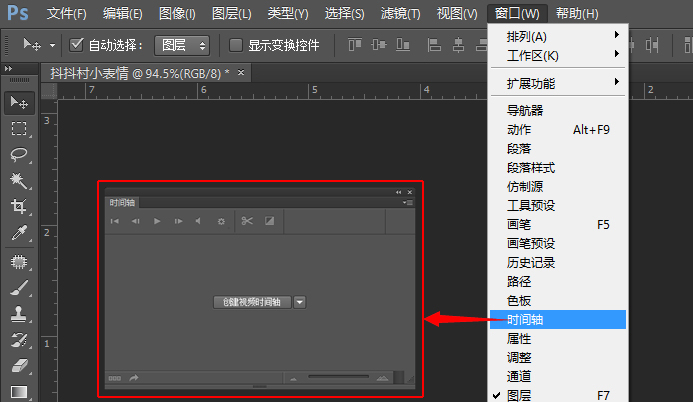693x402 pixels.
Task: Select the Eraser tool
Action: (x=19, y=366)
